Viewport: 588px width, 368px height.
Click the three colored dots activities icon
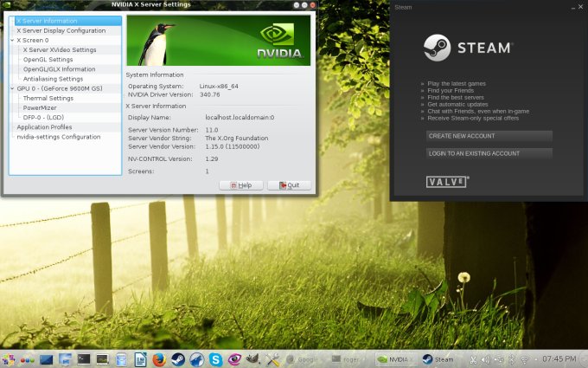(28, 360)
